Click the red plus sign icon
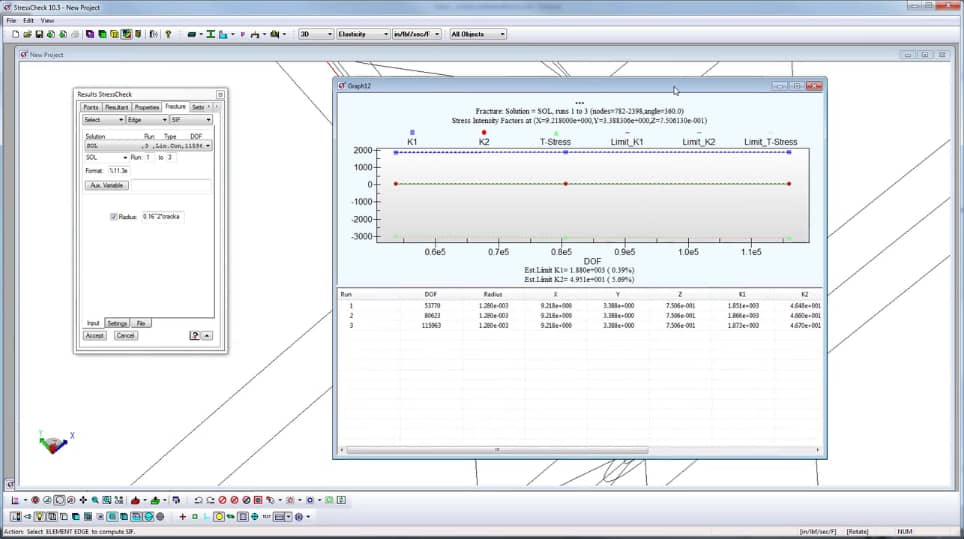 182,517
